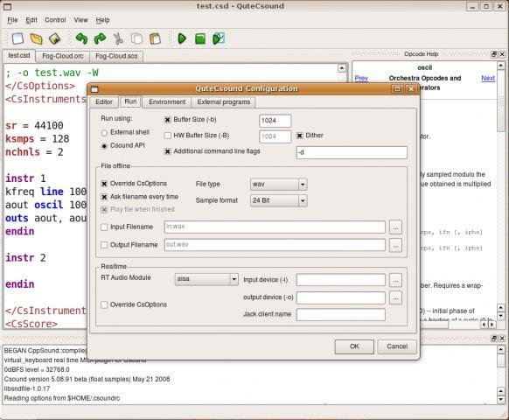
Task: Click the additional command line flags field
Action: (x=352, y=152)
